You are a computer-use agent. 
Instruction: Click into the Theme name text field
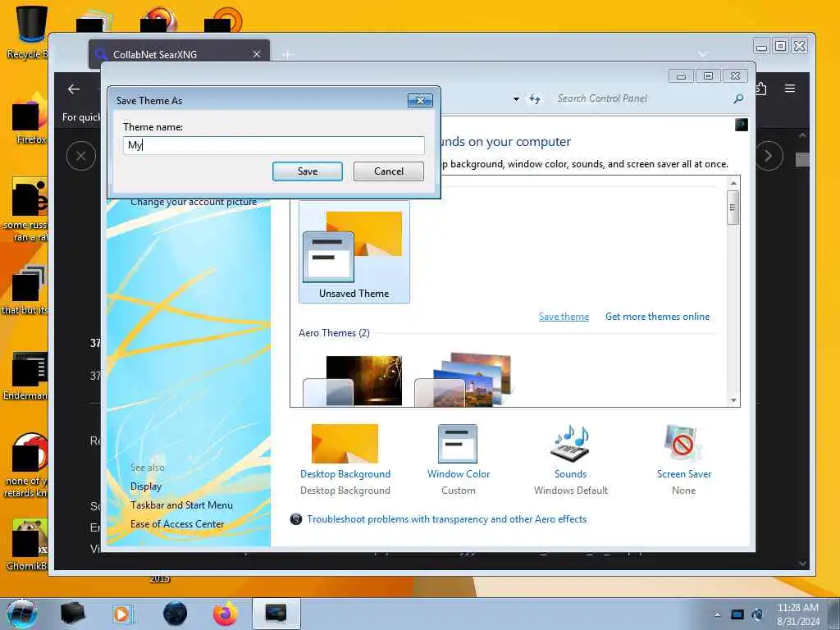pos(274,145)
